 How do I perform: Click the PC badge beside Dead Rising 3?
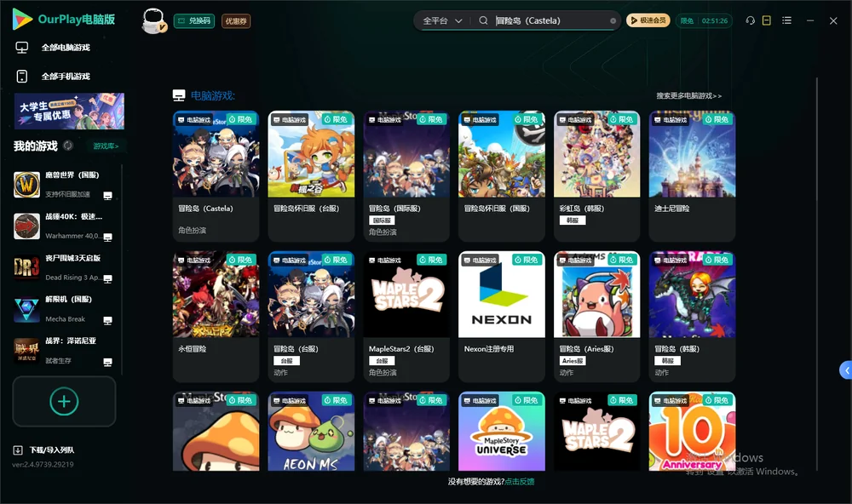pos(107,278)
